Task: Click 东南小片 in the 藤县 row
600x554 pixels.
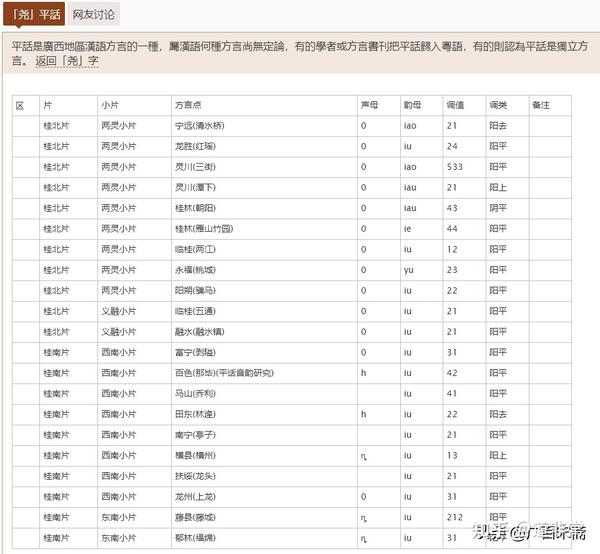Action: (x=119, y=518)
